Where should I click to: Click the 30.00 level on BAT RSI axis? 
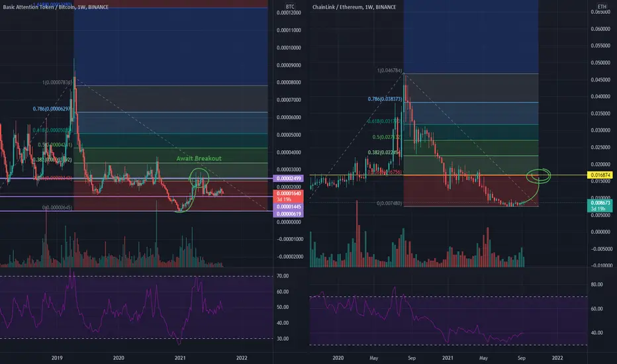tap(283, 338)
